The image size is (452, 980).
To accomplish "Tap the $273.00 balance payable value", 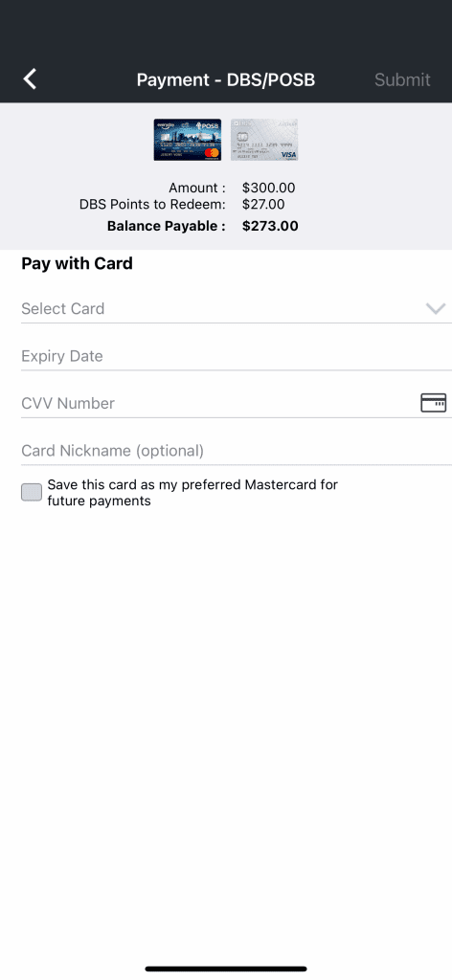I will pos(270,226).
